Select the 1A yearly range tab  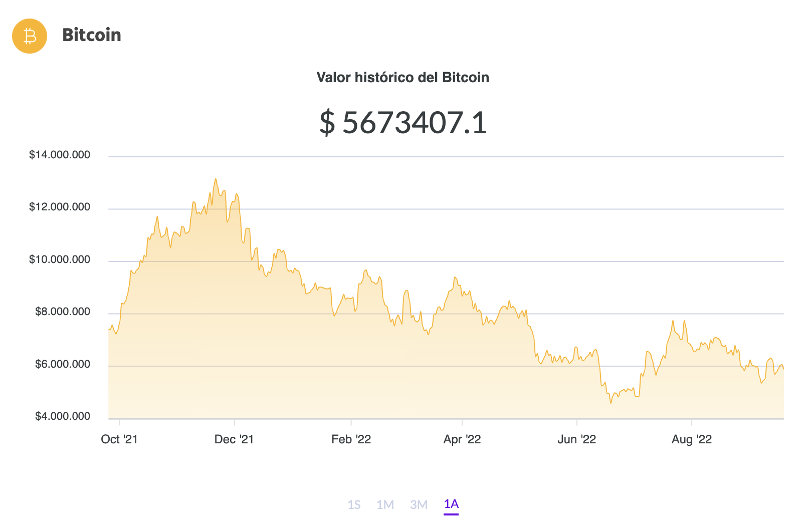[451, 504]
